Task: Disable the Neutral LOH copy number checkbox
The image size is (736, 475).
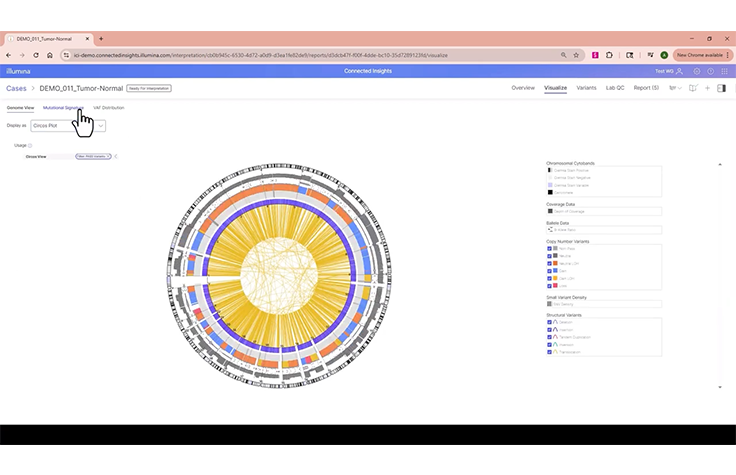Action: pyautogui.click(x=550, y=263)
